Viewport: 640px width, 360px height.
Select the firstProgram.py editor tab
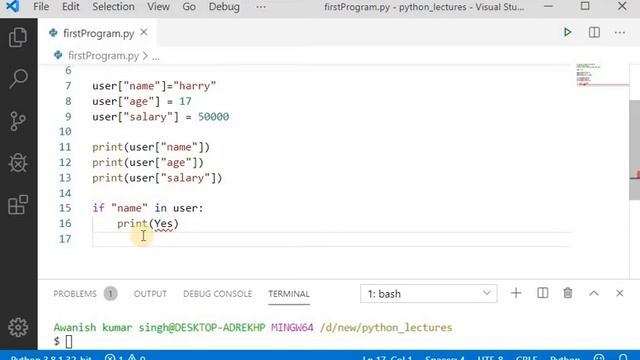(98, 33)
